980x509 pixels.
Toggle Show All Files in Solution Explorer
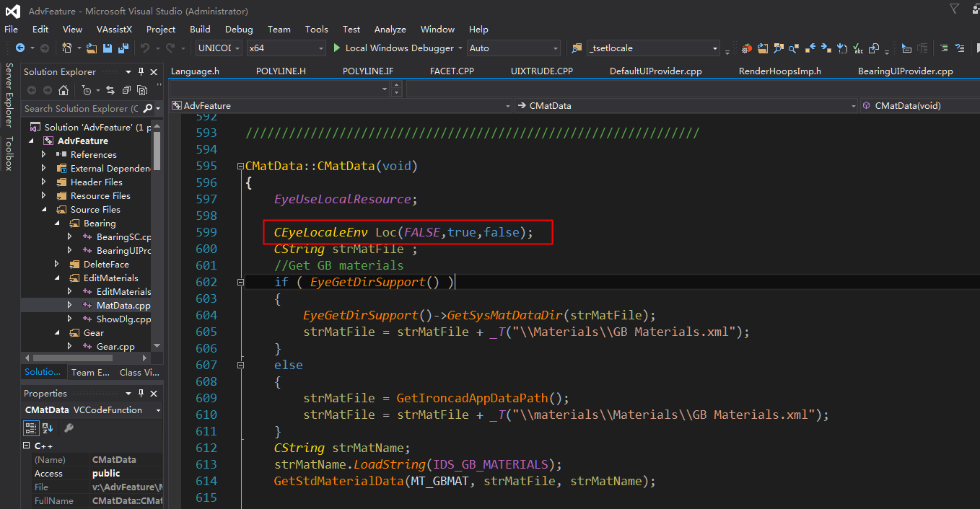[142, 90]
